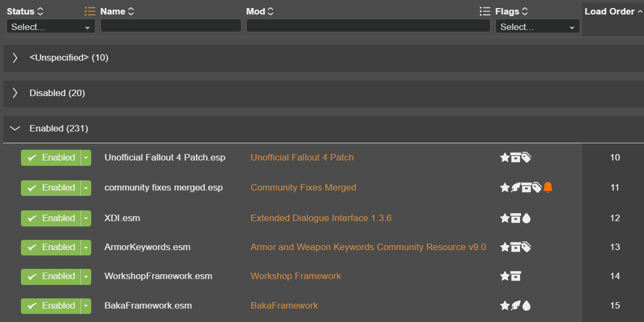Open status dropdown arrow for Unofficial Fallout 4 Patch.esp
644x322 pixels.
click(x=86, y=158)
